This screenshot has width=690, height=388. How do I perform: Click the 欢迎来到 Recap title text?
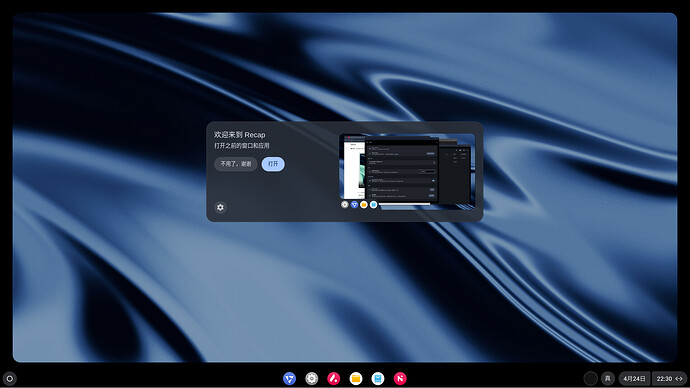(x=239, y=135)
